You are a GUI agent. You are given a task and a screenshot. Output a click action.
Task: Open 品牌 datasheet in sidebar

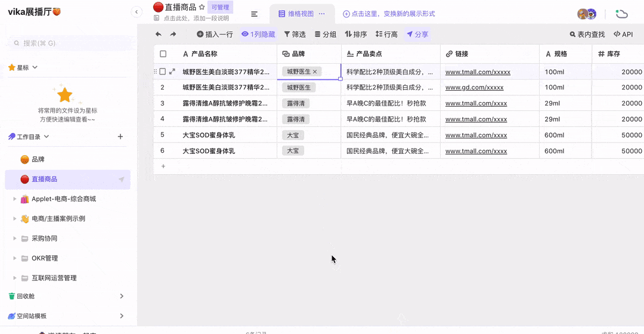(38, 159)
